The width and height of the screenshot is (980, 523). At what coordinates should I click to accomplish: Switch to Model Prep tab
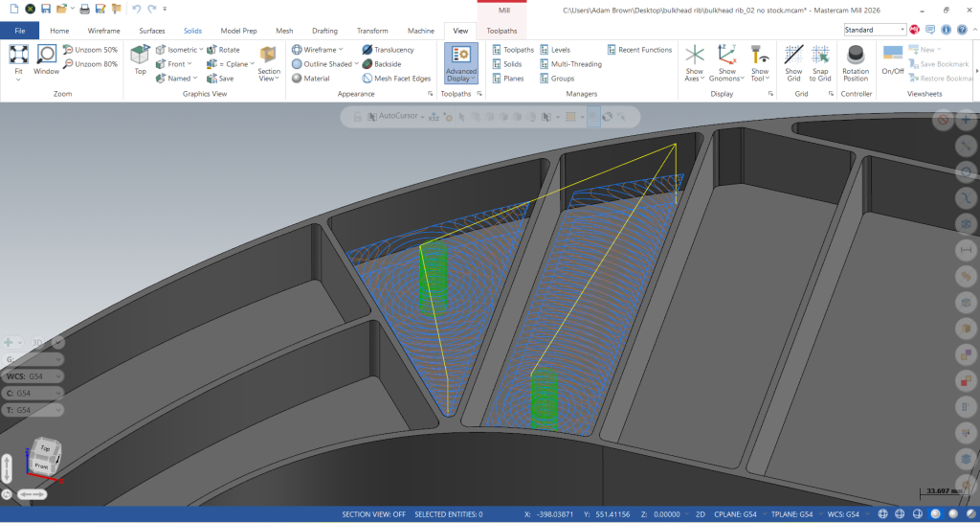[x=238, y=31]
